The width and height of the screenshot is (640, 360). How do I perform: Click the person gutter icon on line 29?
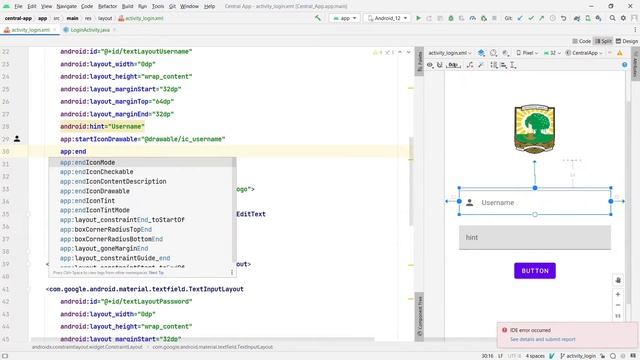(x=17, y=139)
